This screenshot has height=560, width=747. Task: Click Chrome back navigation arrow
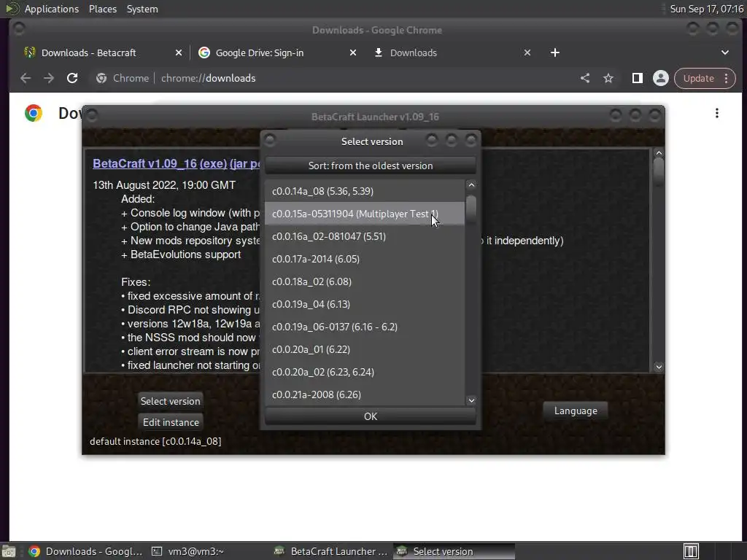(x=26, y=78)
